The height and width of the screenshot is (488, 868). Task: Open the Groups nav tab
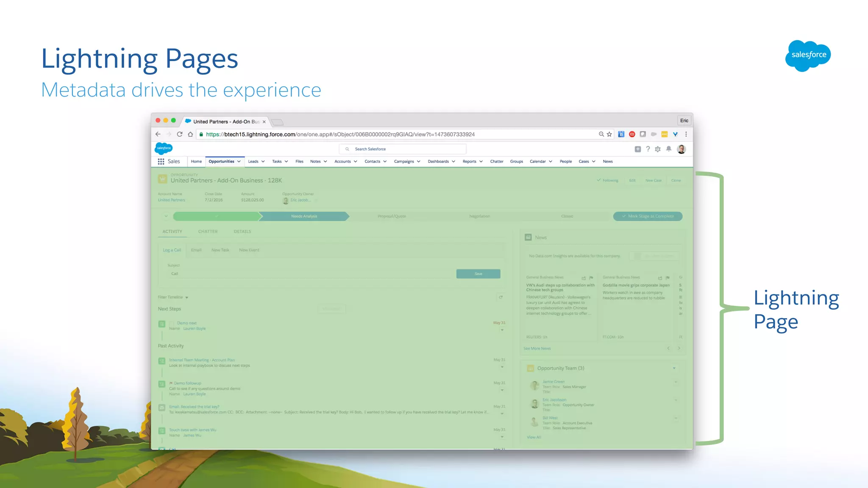point(516,161)
